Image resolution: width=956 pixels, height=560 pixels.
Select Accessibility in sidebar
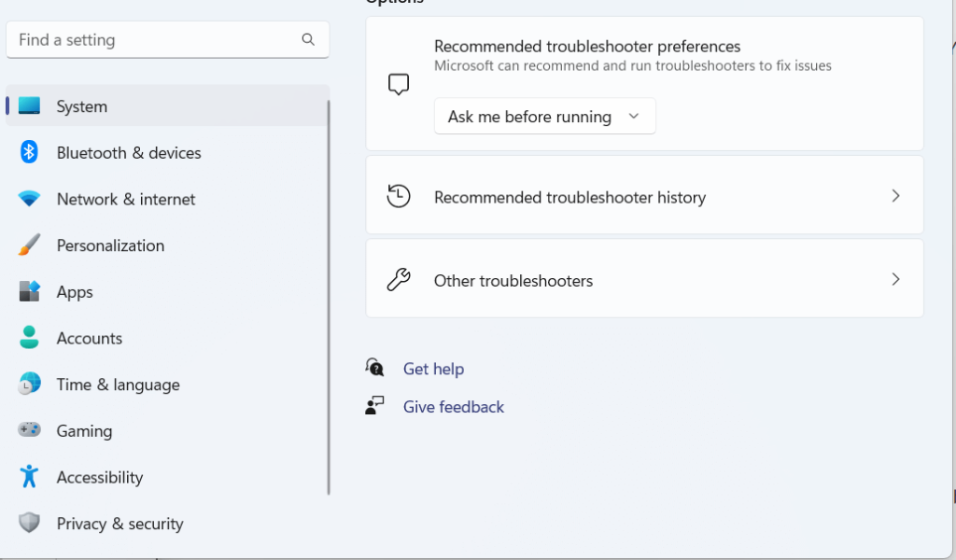(x=167, y=477)
